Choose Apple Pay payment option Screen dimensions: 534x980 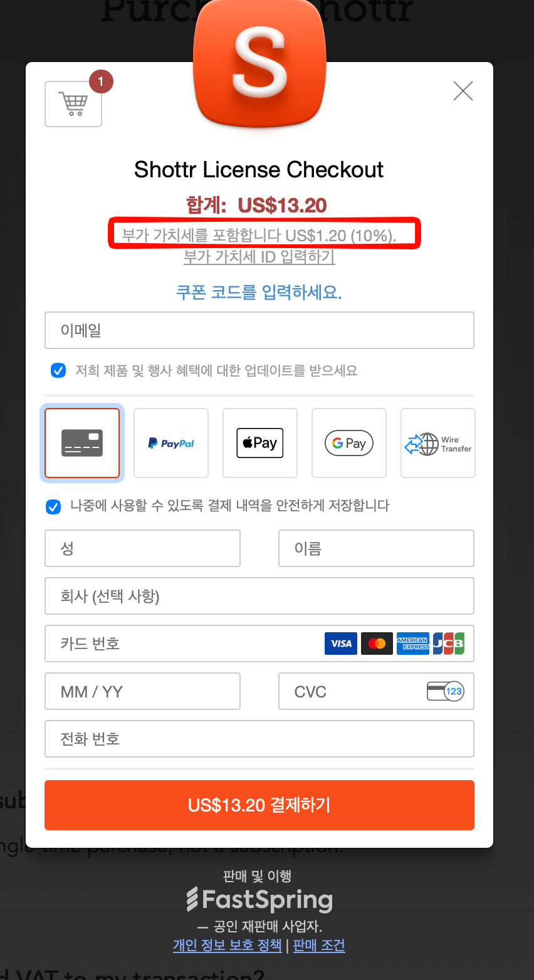point(260,443)
